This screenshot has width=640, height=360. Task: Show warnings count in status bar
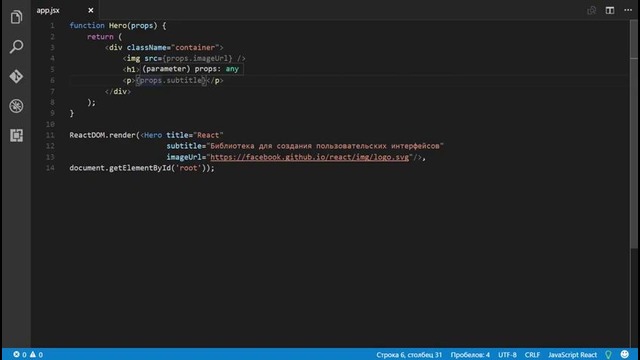tap(36, 354)
